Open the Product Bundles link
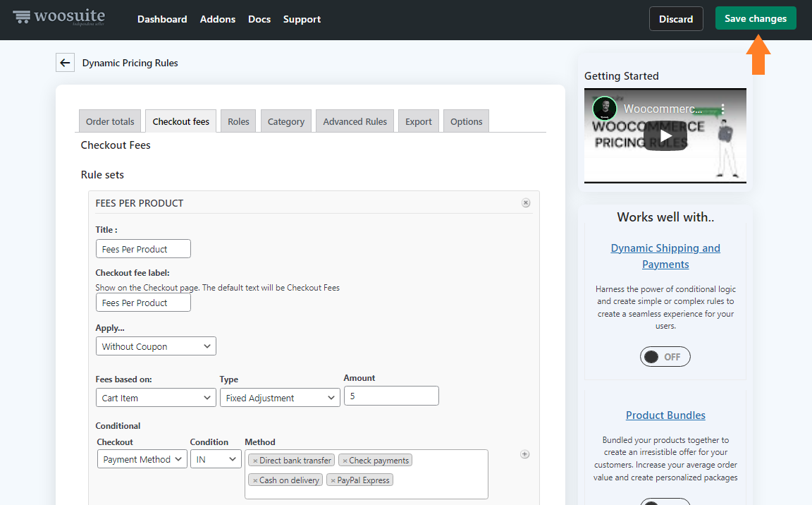 [x=665, y=415]
